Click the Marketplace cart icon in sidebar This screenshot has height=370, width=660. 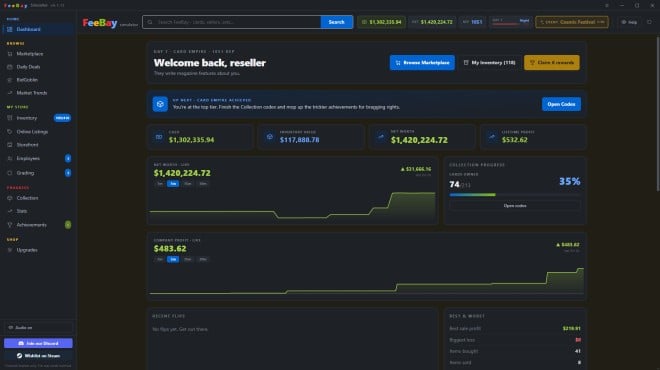click(x=10, y=54)
